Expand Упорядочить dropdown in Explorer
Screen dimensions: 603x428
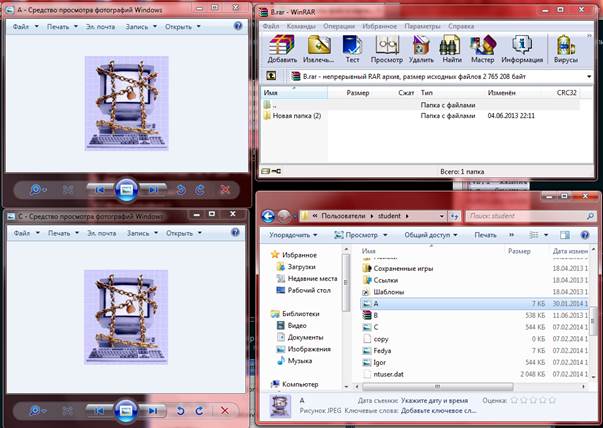coord(293,235)
